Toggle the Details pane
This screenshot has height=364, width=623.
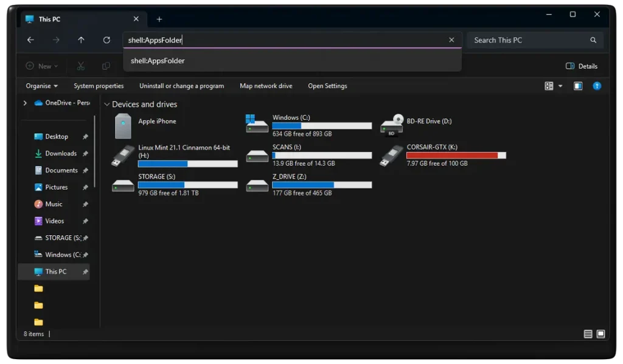(582, 66)
